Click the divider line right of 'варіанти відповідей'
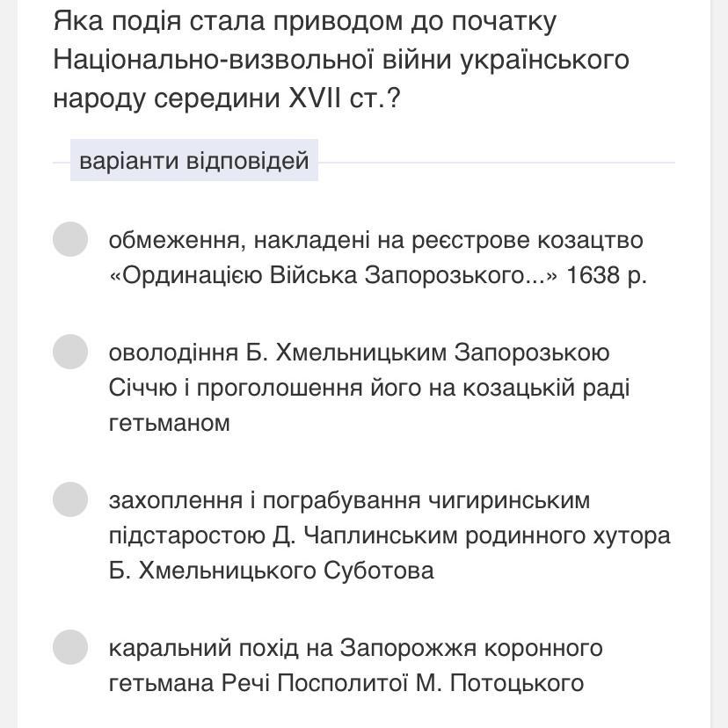Viewport: 728px width, 728px height. [496, 163]
